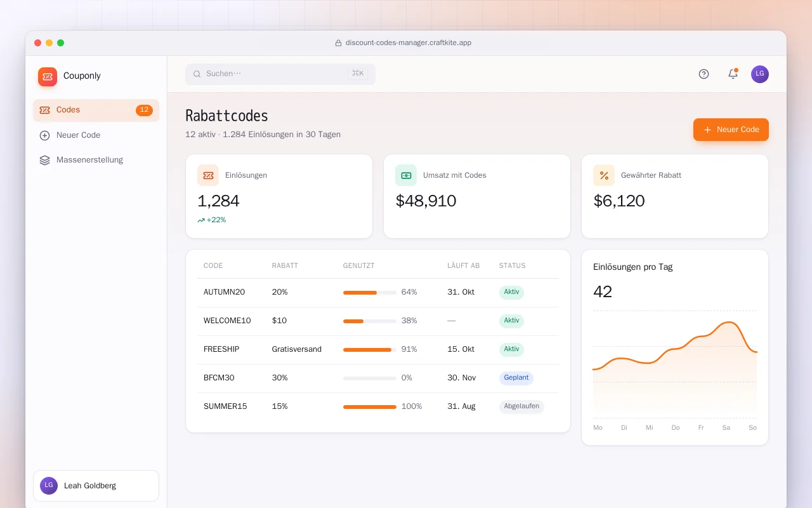The image size is (812, 508).
Task: Click the orange Neuer Code button
Action: click(731, 130)
